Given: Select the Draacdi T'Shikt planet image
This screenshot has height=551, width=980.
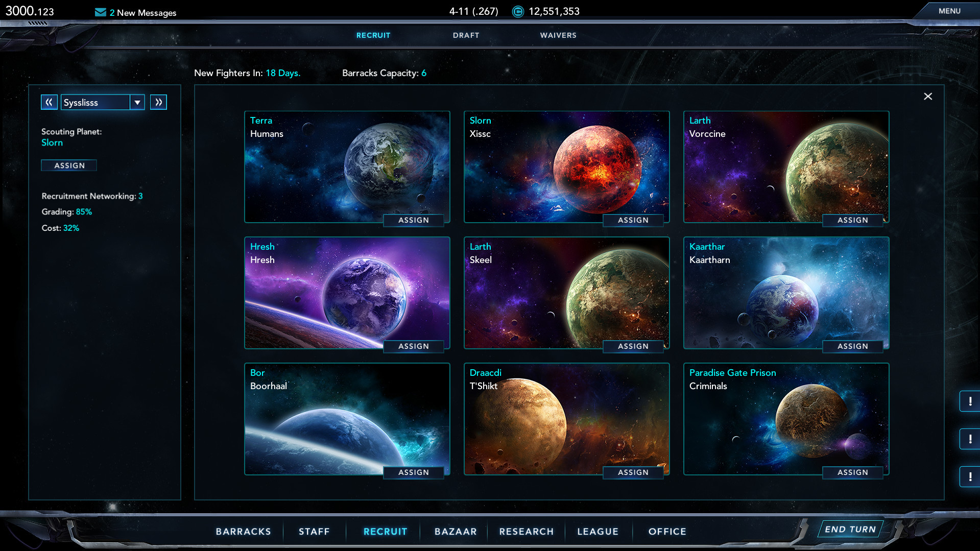Looking at the screenshot, I should pyautogui.click(x=566, y=419).
